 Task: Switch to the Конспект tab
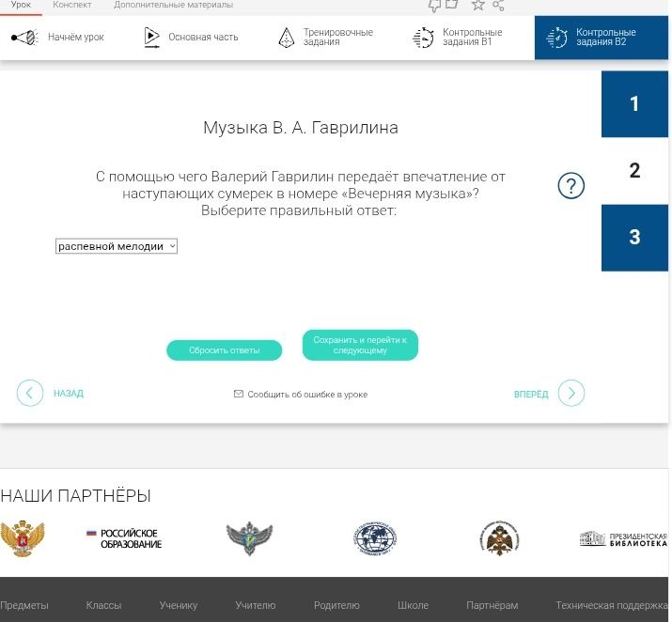[x=72, y=5]
